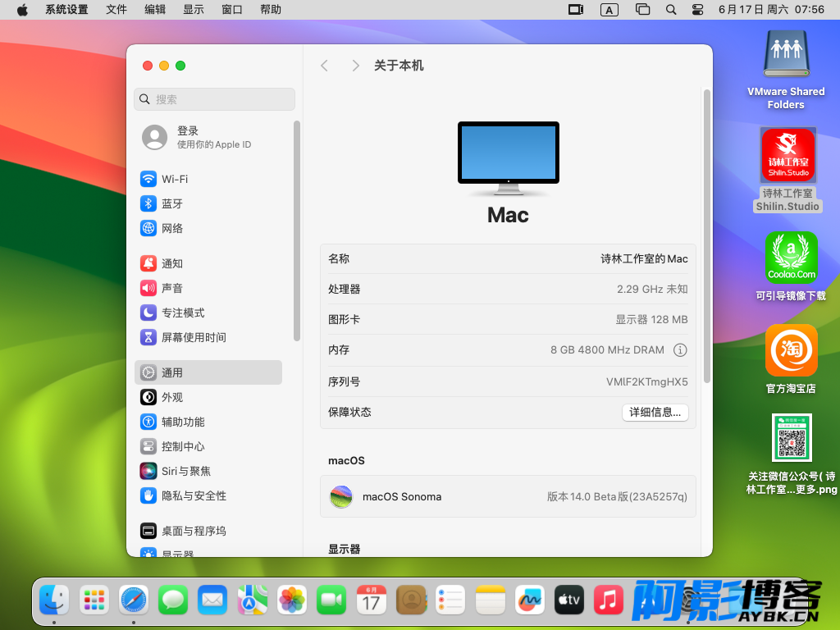This screenshot has width=840, height=630.
Task: Open Finder from the Dock
Action: 54,600
